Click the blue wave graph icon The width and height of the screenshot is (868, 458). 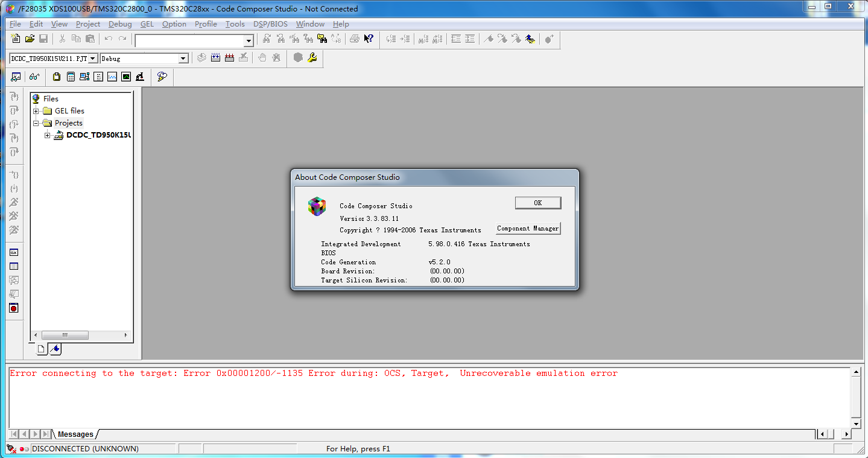(112, 77)
